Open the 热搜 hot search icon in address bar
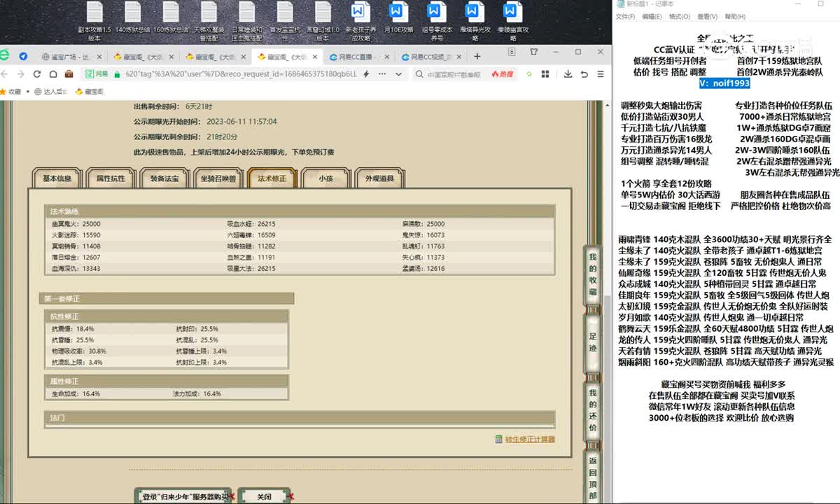 (x=504, y=74)
